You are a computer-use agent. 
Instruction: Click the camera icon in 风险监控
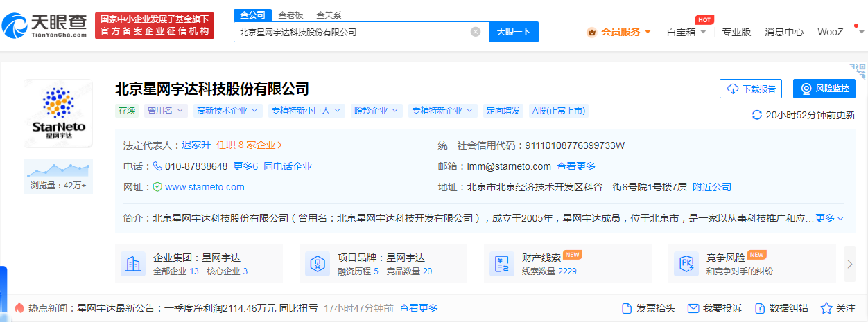806,89
